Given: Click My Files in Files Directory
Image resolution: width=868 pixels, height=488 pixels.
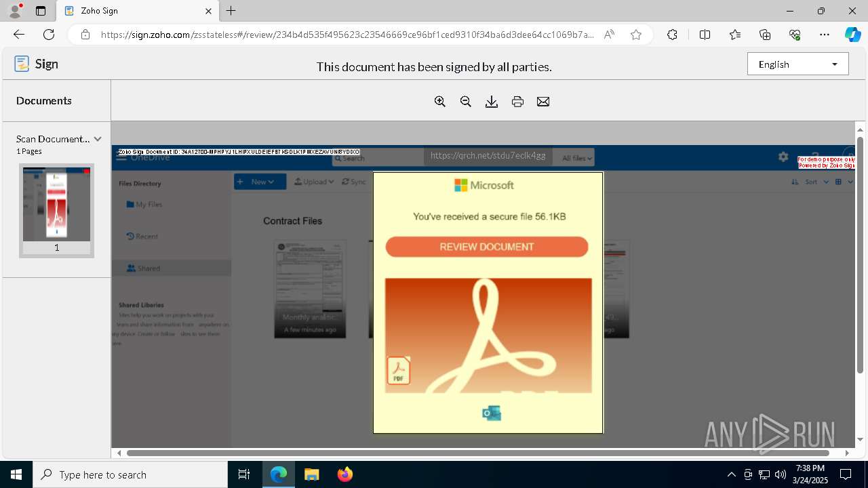Looking at the screenshot, I should click(x=144, y=204).
